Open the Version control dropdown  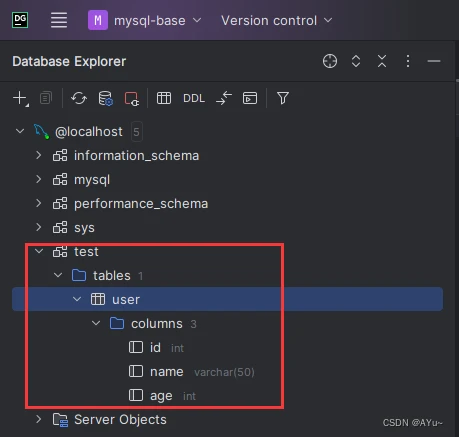[277, 21]
